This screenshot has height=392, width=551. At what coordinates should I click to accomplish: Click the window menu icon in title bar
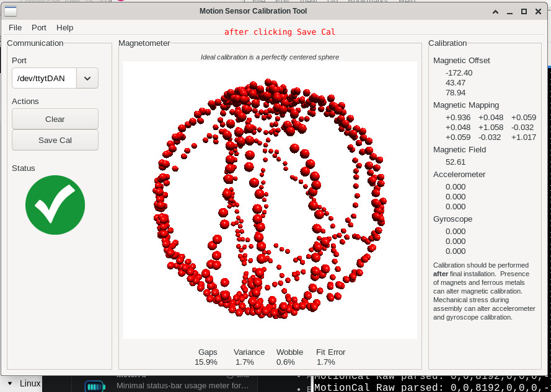coord(11,11)
